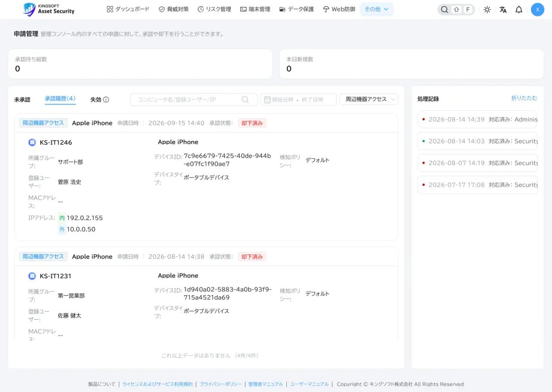This screenshot has width=552, height=392.
Task: Click the Windows icon beside KS-IT1231
Action: [32, 276]
